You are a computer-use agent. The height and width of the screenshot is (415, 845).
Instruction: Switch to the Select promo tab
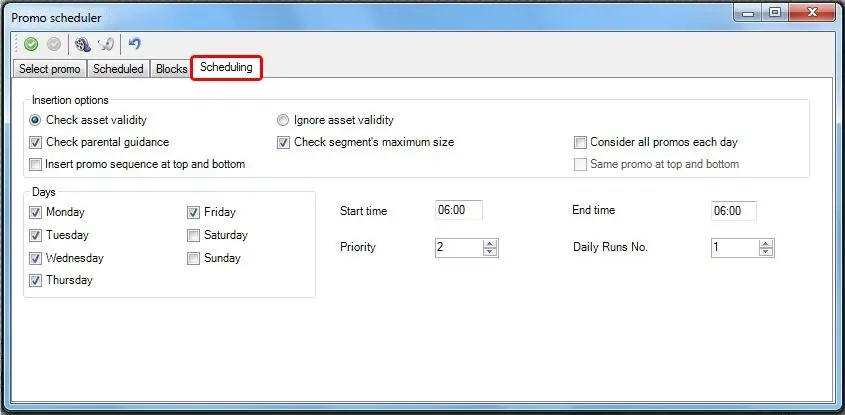[x=51, y=69]
